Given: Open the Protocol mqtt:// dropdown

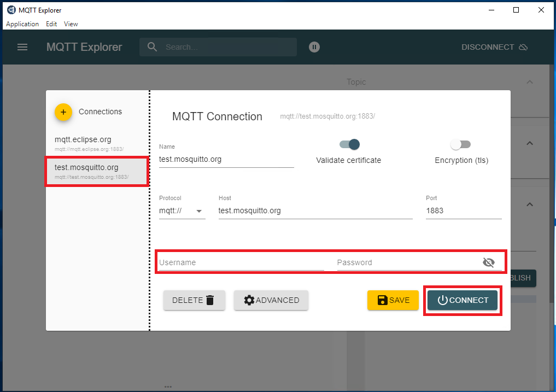Looking at the screenshot, I should [182, 210].
